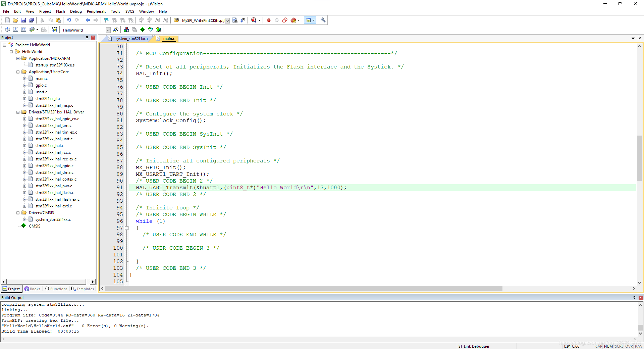Open Options for Target magic wand icon

coord(116,30)
